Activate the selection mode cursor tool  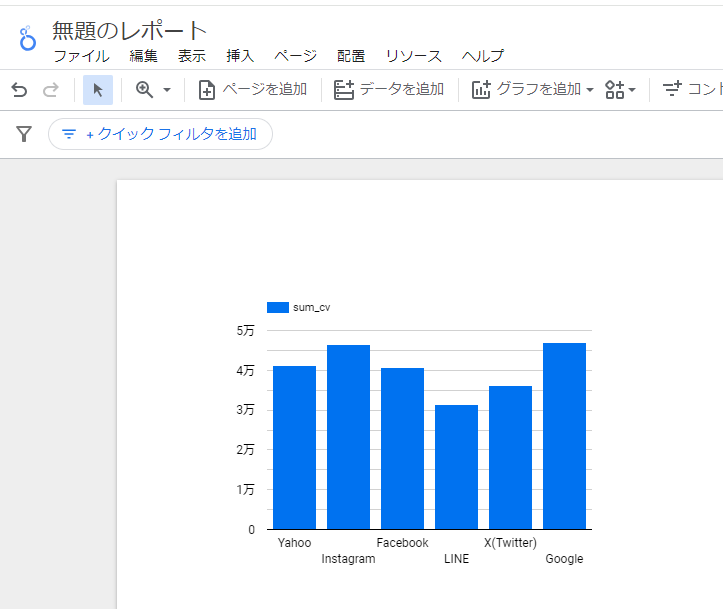coord(97,90)
